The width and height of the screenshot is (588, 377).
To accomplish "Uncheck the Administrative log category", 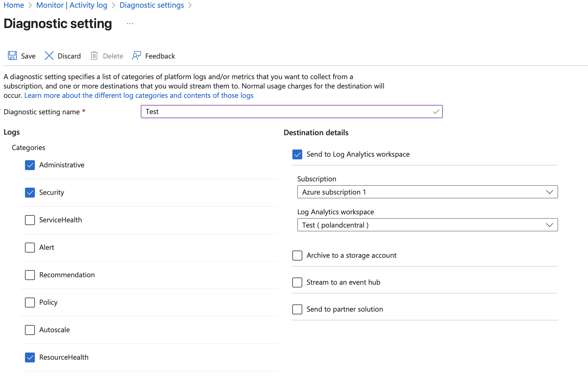I will (x=30, y=165).
